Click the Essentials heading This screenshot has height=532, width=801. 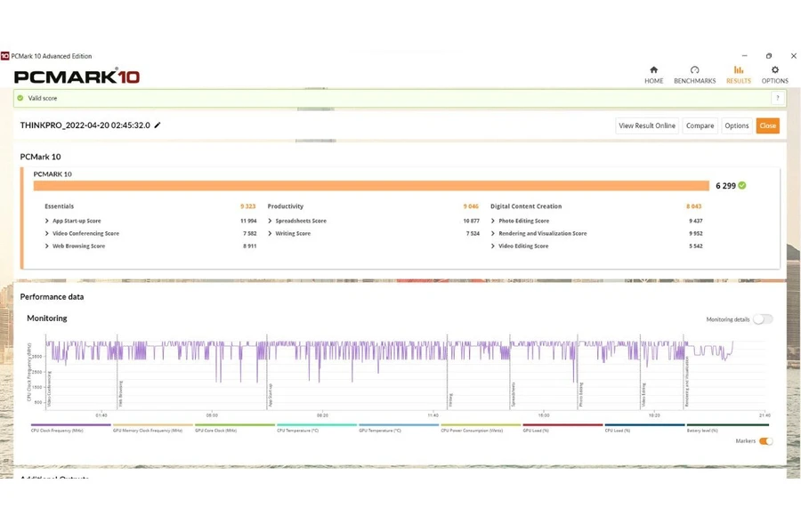click(x=60, y=206)
